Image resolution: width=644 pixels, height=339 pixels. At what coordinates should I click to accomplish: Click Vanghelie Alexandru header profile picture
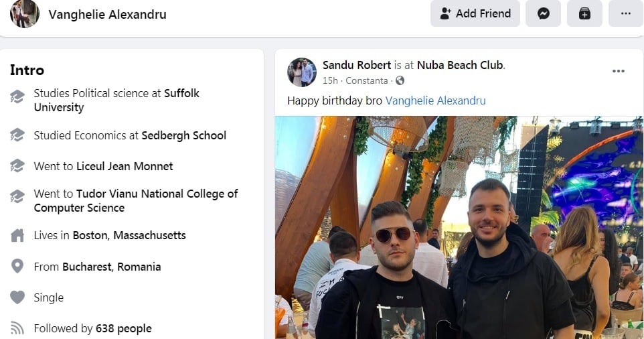[x=25, y=14]
